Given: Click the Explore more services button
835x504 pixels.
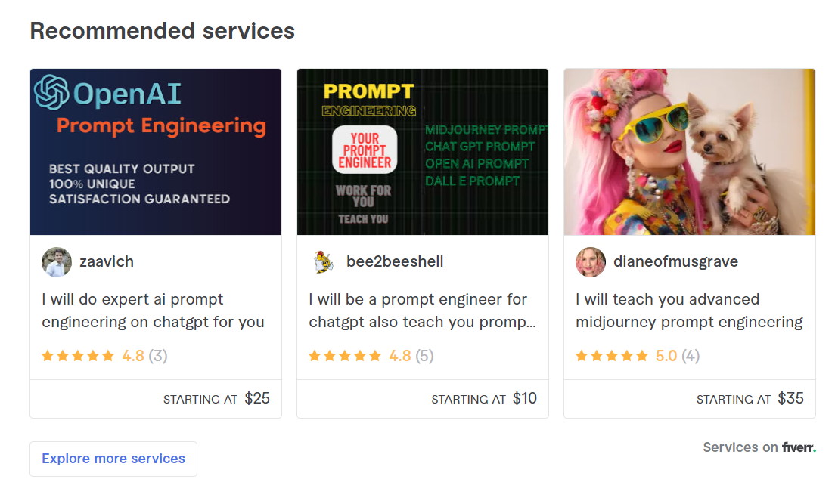Looking at the screenshot, I should 113,459.
